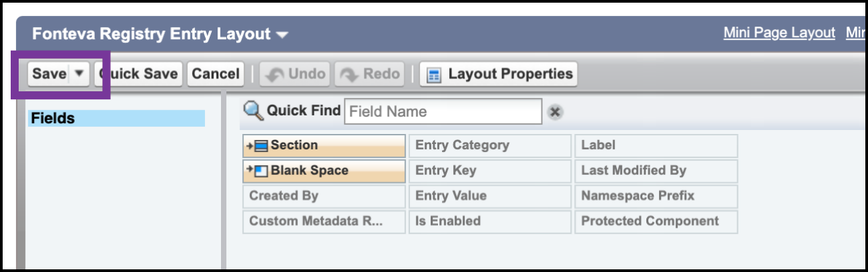Expand the Fonteva Registry Entry Layout menu

tap(282, 35)
